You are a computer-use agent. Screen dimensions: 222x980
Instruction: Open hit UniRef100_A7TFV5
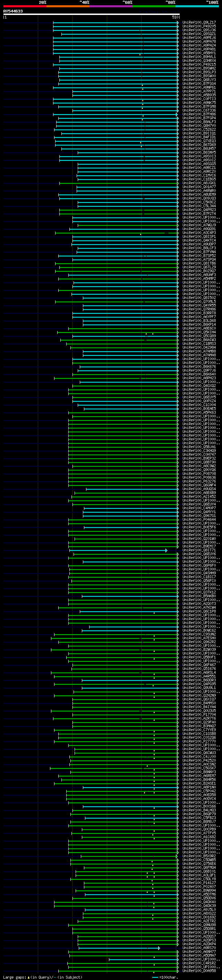(x=199, y=833)
